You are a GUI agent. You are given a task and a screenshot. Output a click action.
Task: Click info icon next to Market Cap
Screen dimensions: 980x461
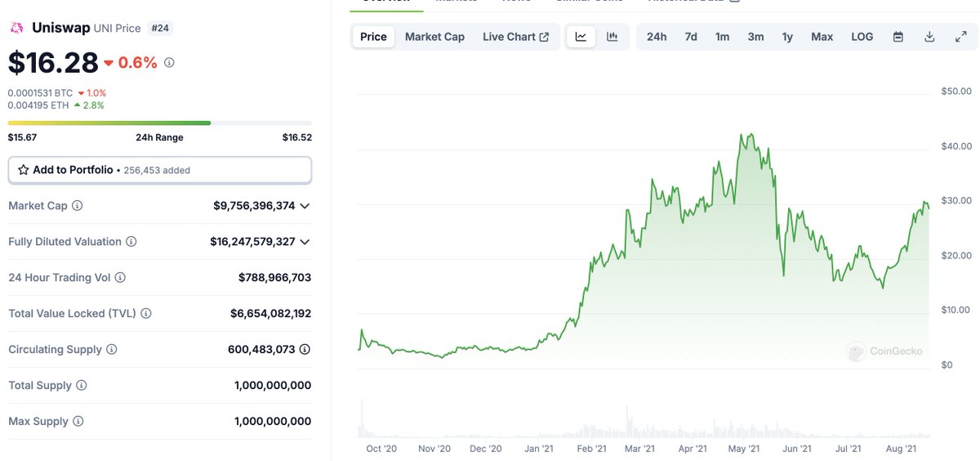tap(78, 206)
